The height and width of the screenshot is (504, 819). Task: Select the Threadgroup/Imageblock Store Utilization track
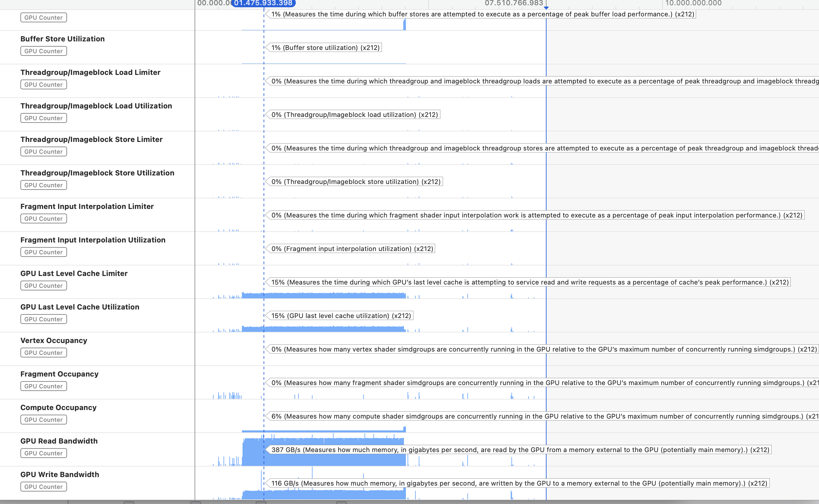coord(97,173)
